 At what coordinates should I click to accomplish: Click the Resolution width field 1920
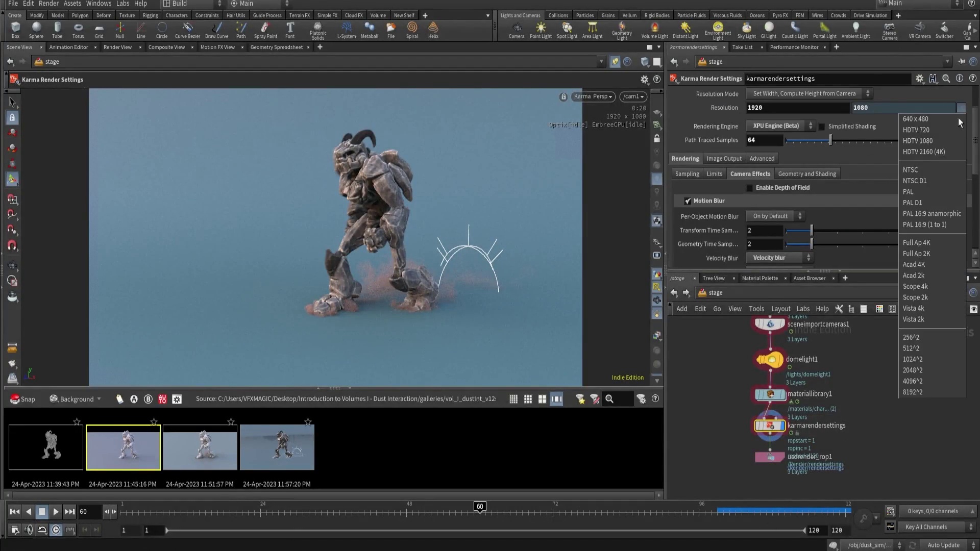coord(797,108)
